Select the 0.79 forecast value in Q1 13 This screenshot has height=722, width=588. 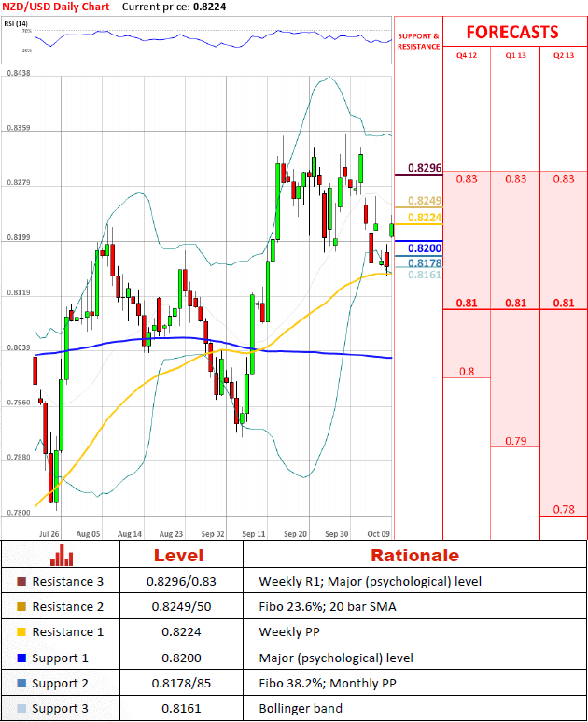point(515,441)
